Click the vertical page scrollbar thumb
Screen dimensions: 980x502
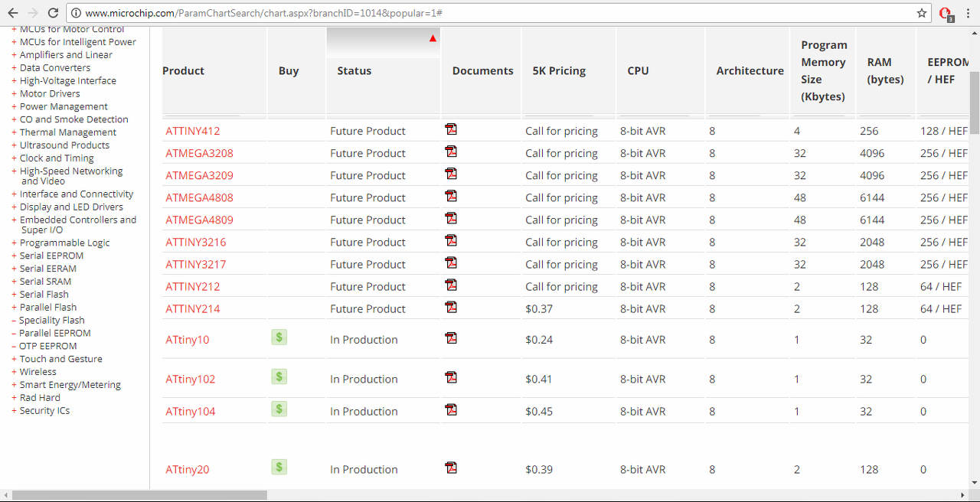tap(974, 103)
